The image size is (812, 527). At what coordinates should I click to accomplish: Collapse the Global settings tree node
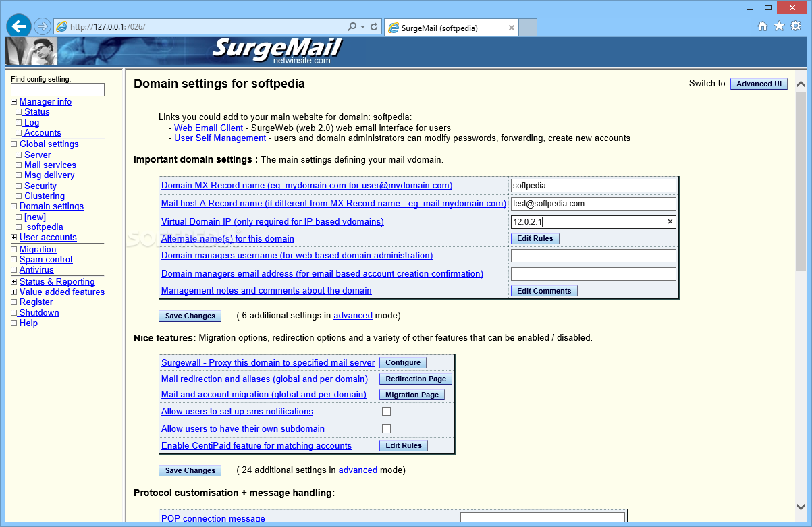(13, 144)
